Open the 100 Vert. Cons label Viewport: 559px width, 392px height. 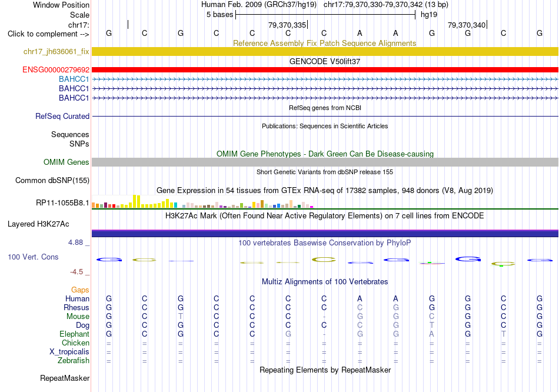point(33,257)
